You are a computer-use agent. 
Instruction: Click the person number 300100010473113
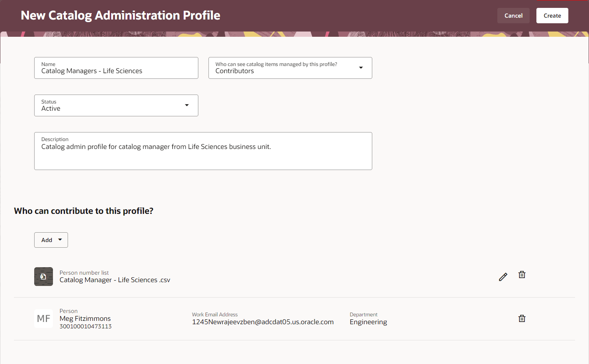click(86, 326)
